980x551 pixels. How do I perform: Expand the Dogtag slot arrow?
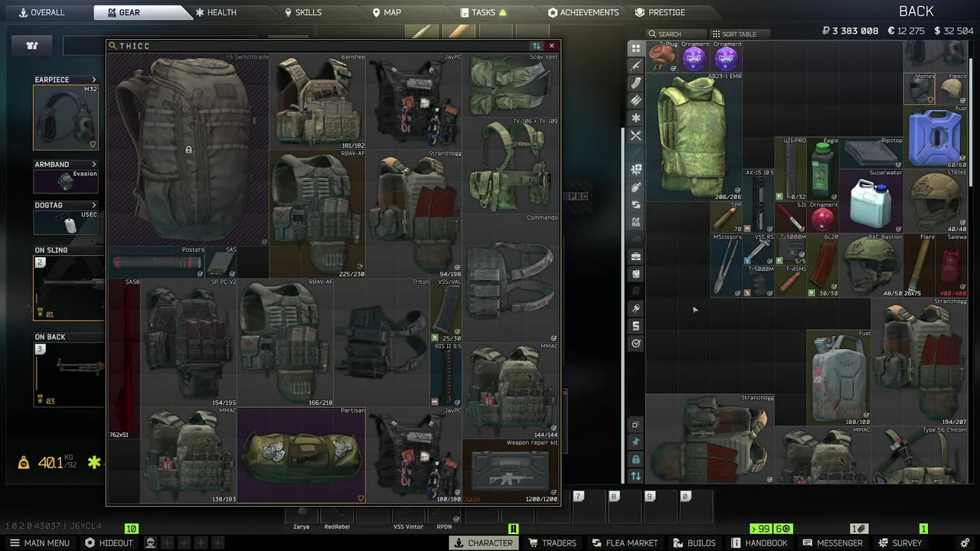coord(94,205)
